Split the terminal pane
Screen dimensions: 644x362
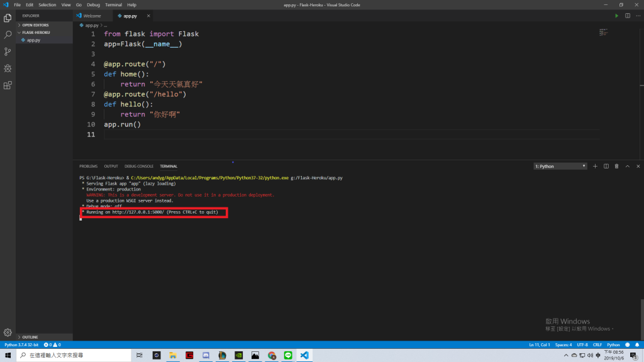pos(606,166)
